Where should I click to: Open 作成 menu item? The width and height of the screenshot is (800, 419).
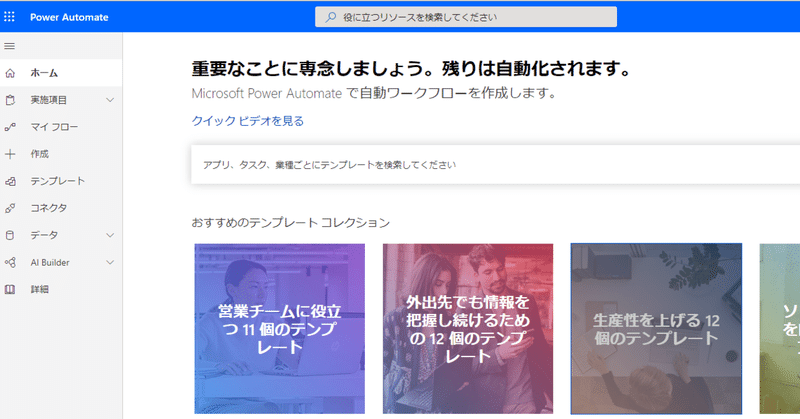click(x=61, y=154)
